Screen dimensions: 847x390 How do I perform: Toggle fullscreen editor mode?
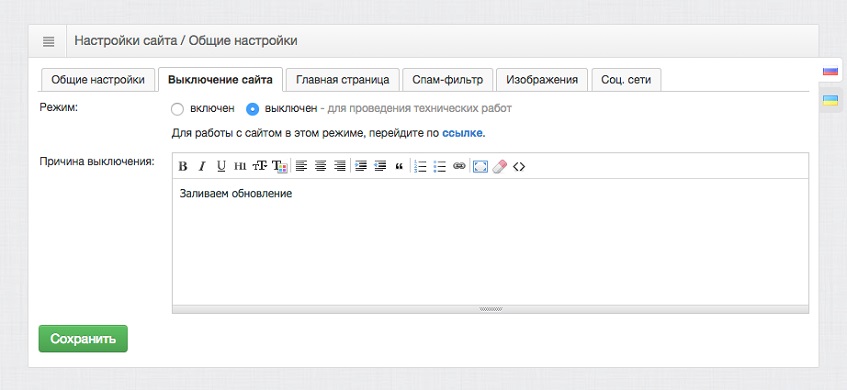[480, 166]
